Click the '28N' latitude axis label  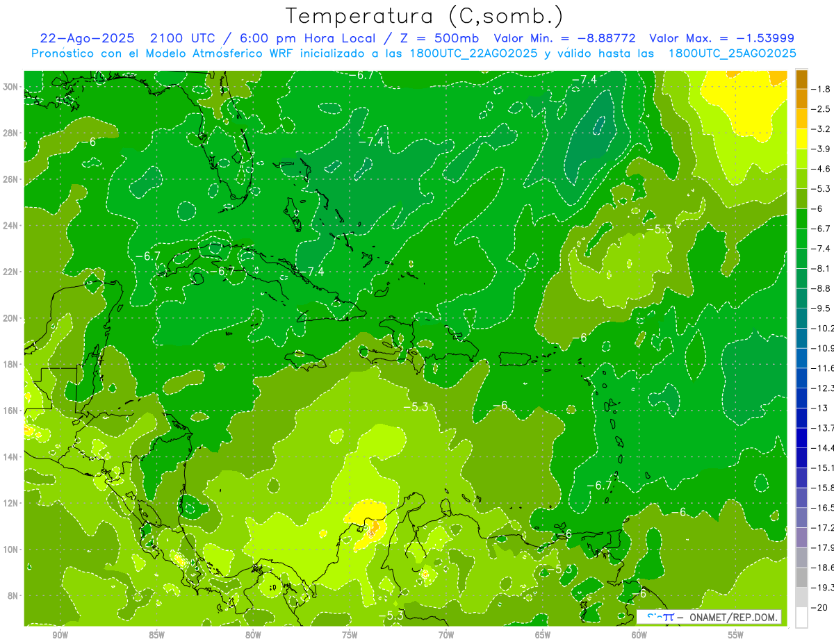[12, 133]
